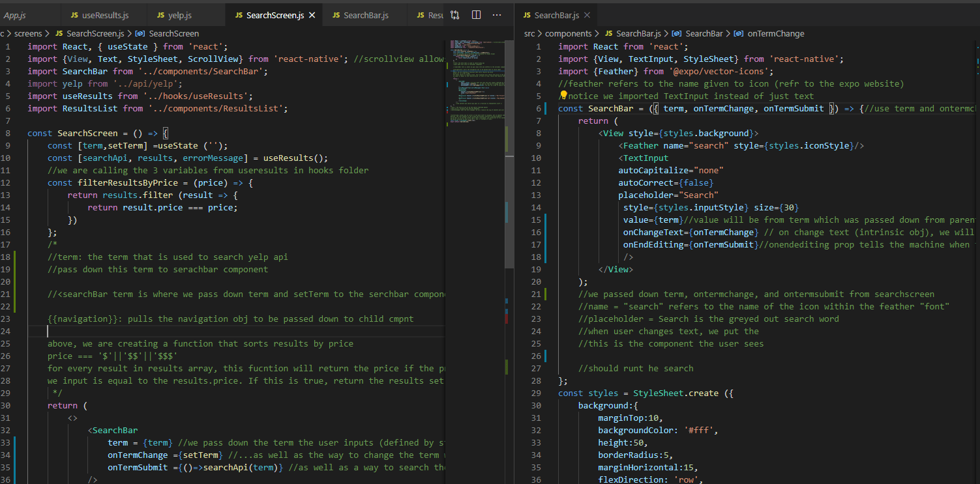This screenshot has height=484, width=980.
Task: Click '<View style={styles.background}>' line
Action: pos(679,133)
